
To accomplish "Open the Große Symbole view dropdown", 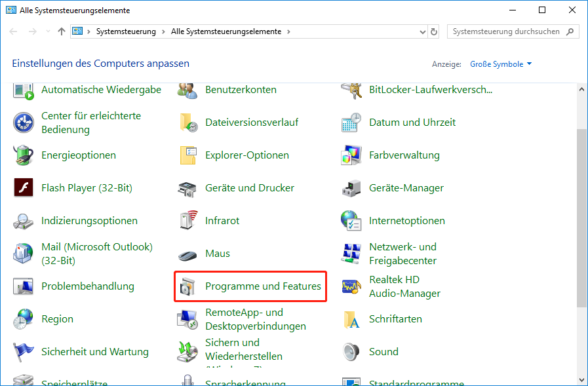I will point(501,64).
